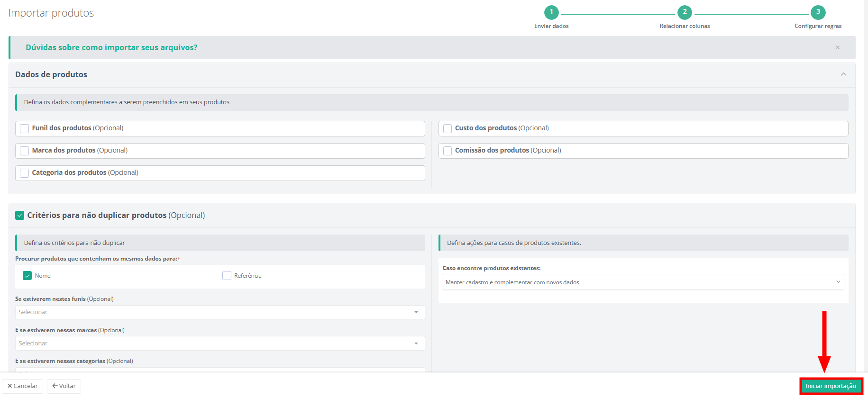Image resolution: width=868 pixels, height=398 pixels.
Task: Open the Caso encontre produtos existentes dropdown
Action: 643,282
